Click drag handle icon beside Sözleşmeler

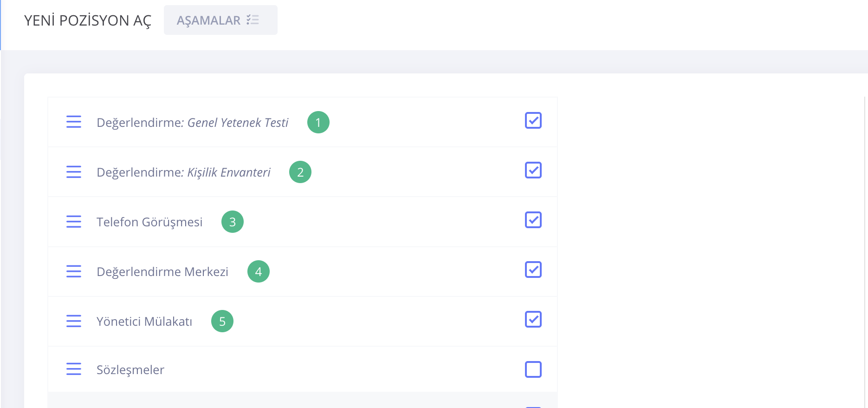click(74, 369)
